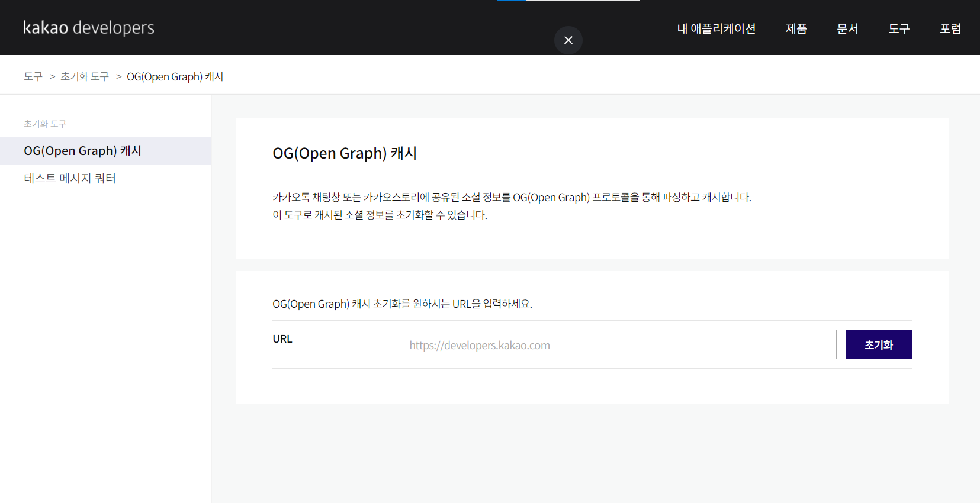Click the line 이 도구로 캐시된 소셜 정보를
Screen dimensions: 980x503
[x=380, y=215]
